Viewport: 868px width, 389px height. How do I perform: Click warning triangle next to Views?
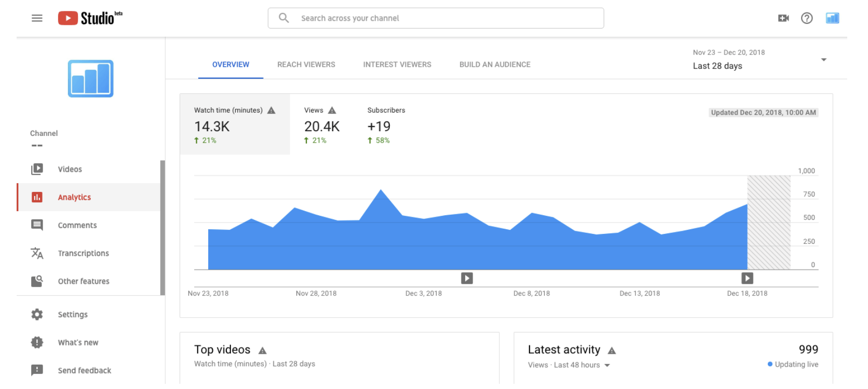click(x=332, y=110)
